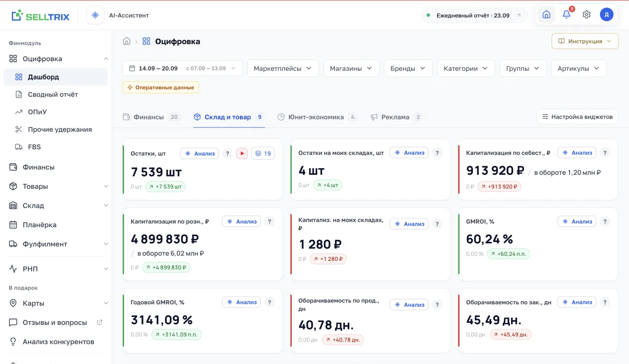Open settings gear icon in header
This screenshot has height=364, width=629.
(x=587, y=15)
